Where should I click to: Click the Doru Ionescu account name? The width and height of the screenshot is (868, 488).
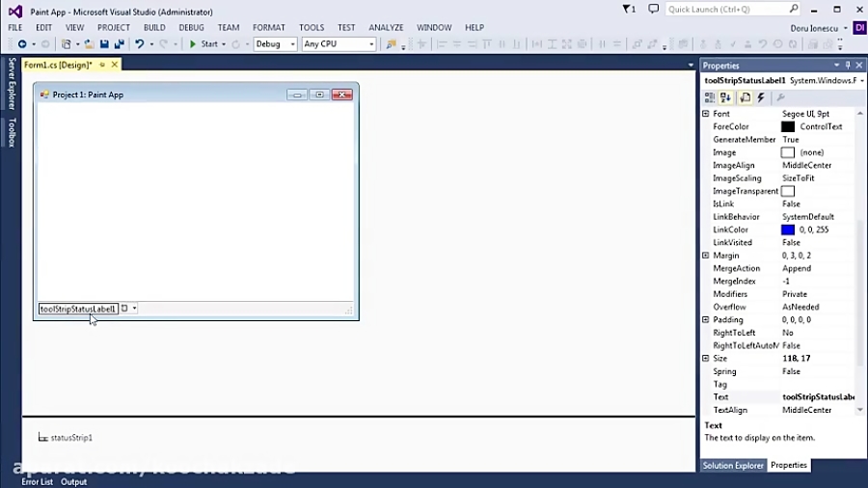(x=814, y=28)
